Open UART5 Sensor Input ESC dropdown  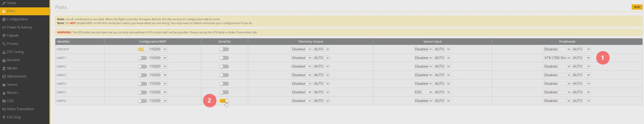point(423,92)
